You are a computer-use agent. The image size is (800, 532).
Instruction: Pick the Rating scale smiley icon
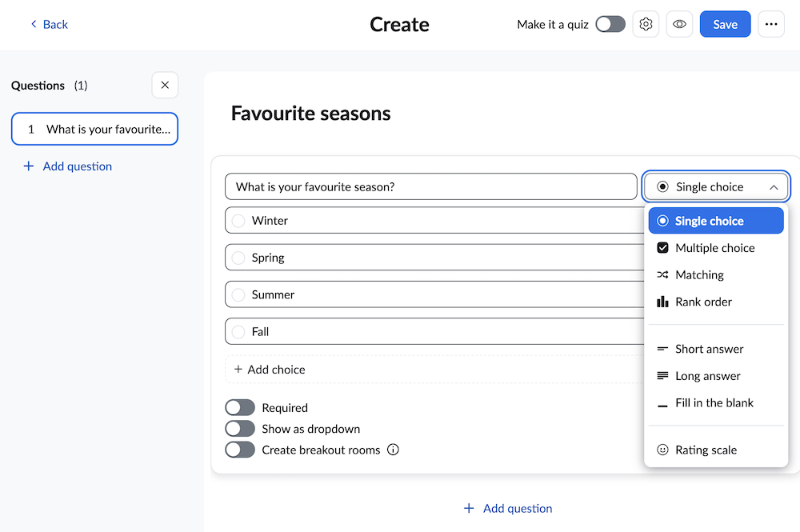tap(662, 450)
